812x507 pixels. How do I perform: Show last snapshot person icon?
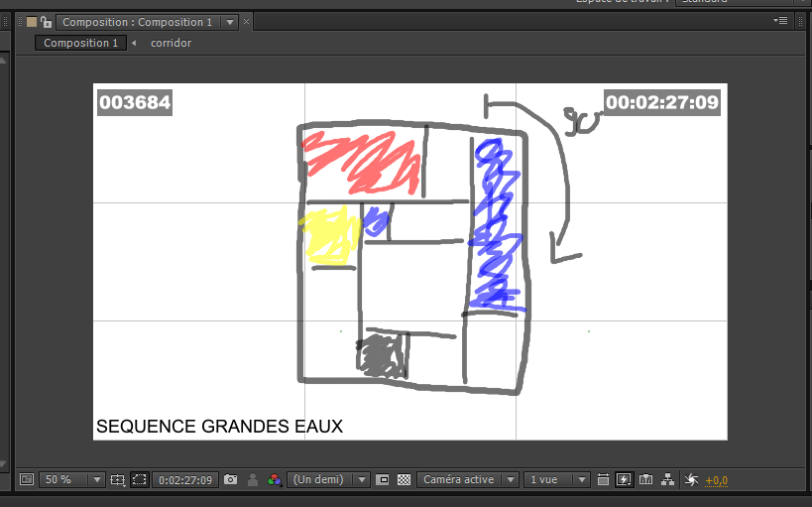253,479
